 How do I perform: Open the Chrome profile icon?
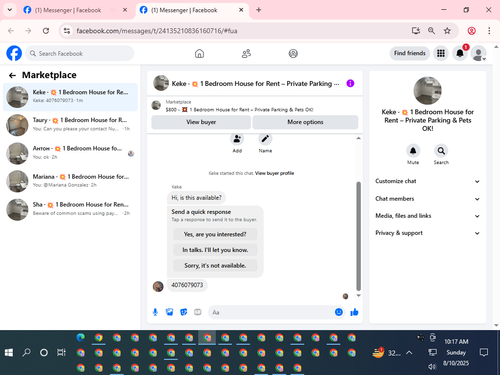[471, 31]
